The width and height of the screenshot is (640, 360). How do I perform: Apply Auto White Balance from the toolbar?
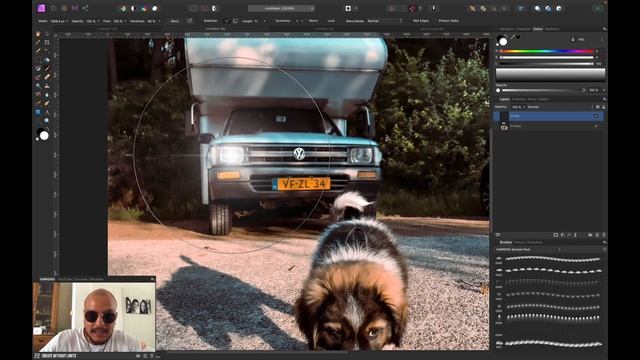[155, 8]
